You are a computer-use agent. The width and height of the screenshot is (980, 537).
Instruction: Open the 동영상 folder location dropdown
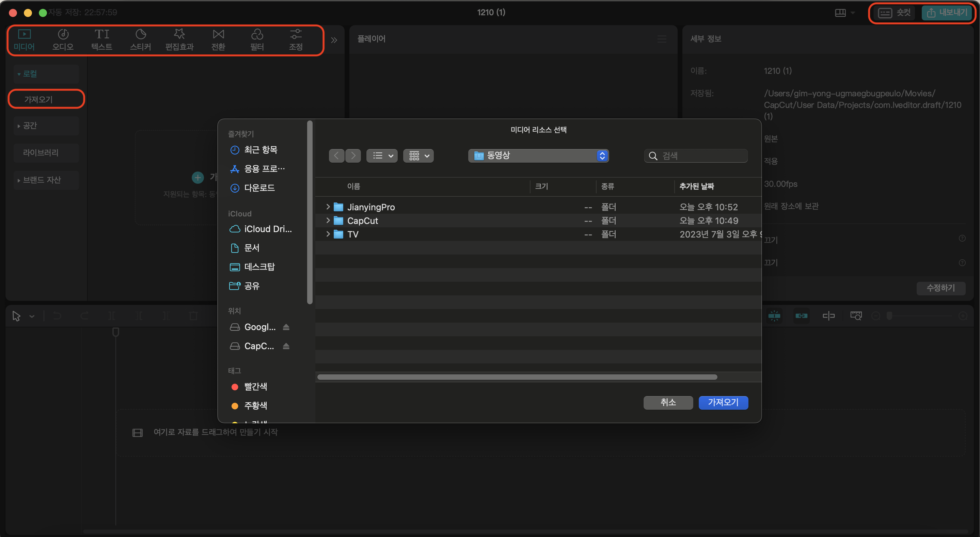click(x=538, y=156)
